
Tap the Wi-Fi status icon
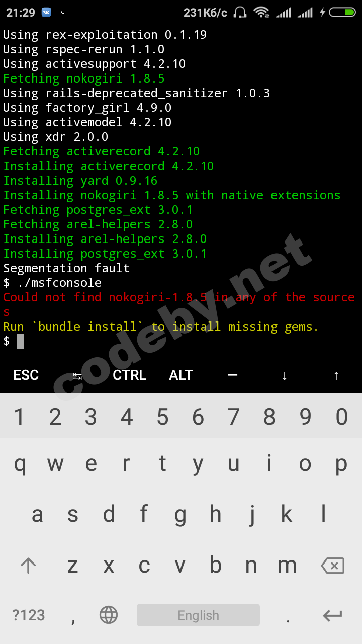pos(261,13)
